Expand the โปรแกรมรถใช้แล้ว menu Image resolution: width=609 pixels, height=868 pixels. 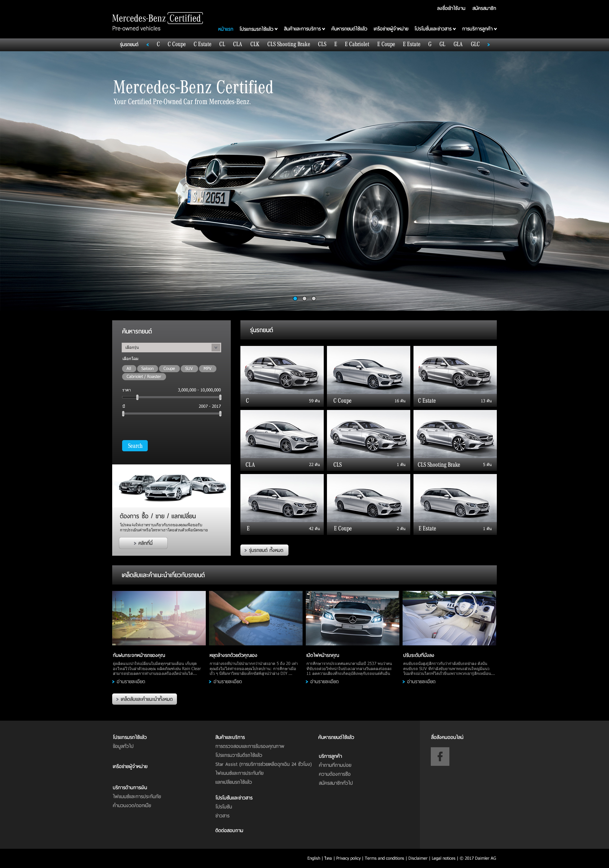pyautogui.click(x=258, y=29)
